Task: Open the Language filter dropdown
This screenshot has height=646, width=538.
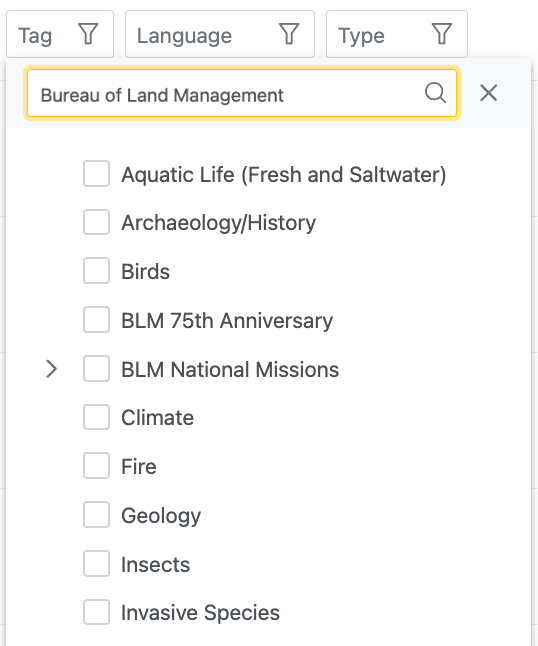Action: click(220, 34)
